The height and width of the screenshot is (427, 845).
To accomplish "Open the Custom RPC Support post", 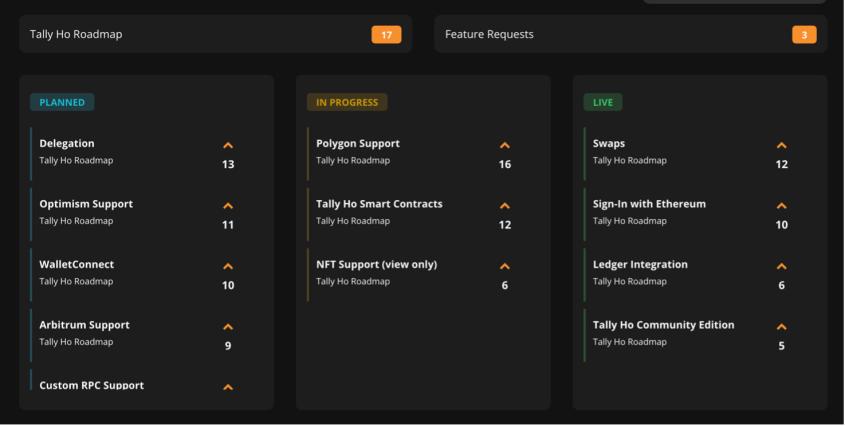I will coord(92,385).
